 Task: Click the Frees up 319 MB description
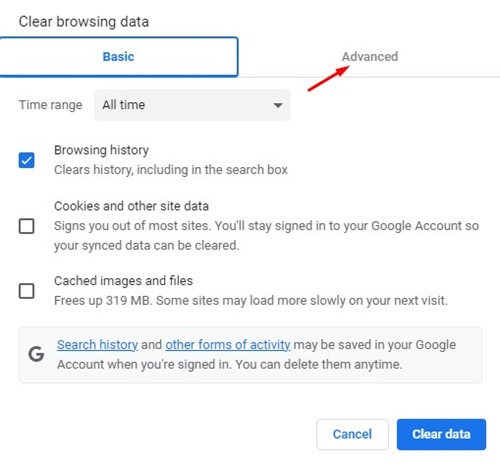[251, 300]
